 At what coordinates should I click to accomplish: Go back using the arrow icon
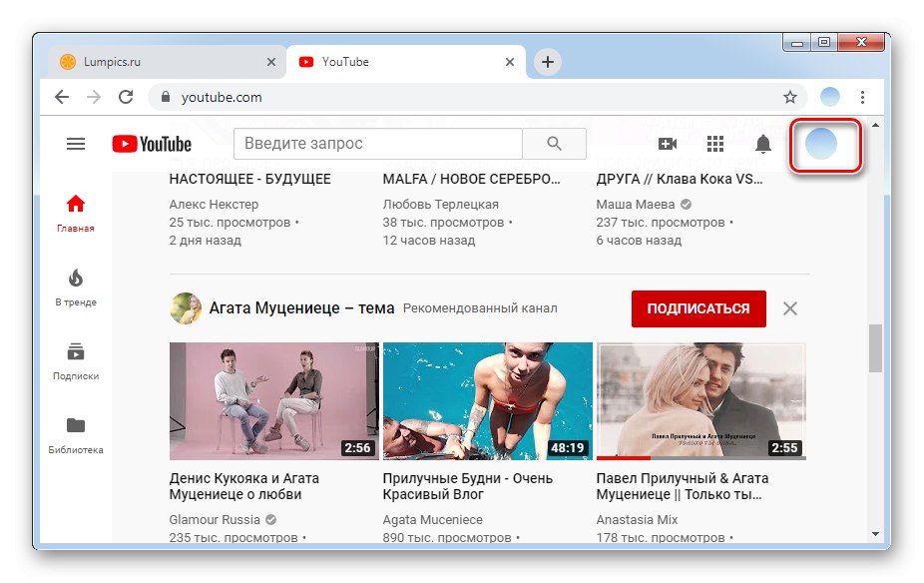pos(61,97)
